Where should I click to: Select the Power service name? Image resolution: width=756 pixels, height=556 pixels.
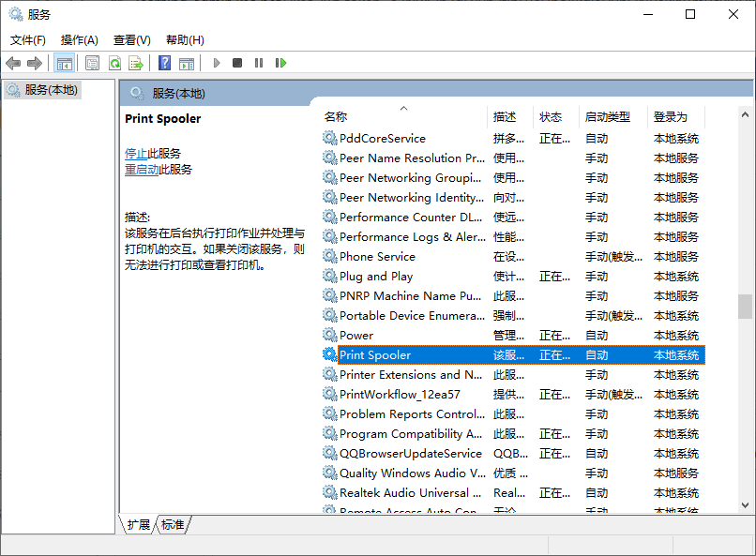[x=356, y=335]
